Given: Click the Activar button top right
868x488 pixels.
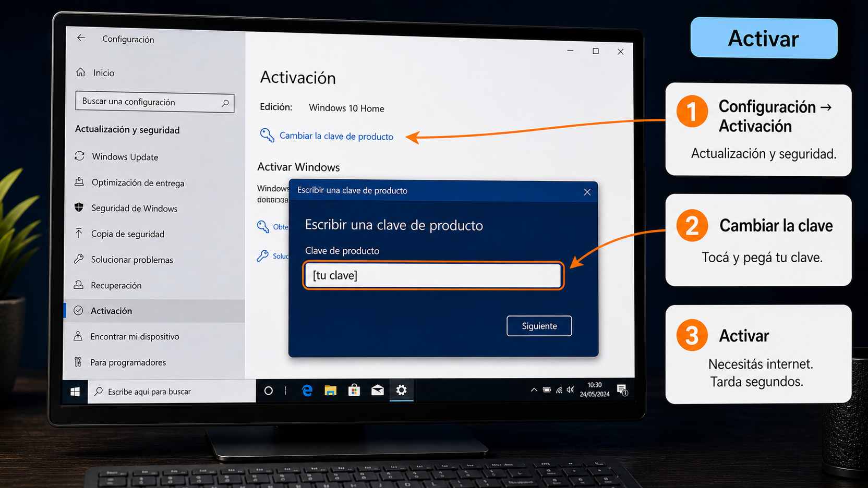Looking at the screenshot, I should (x=764, y=38).
